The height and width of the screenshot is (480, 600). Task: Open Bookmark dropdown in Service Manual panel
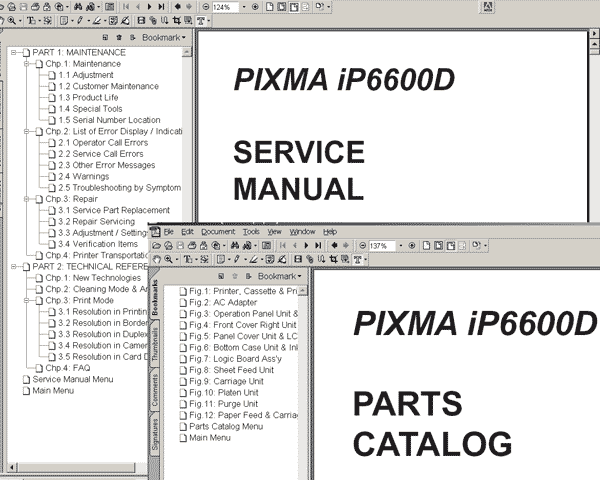(163, 38)
